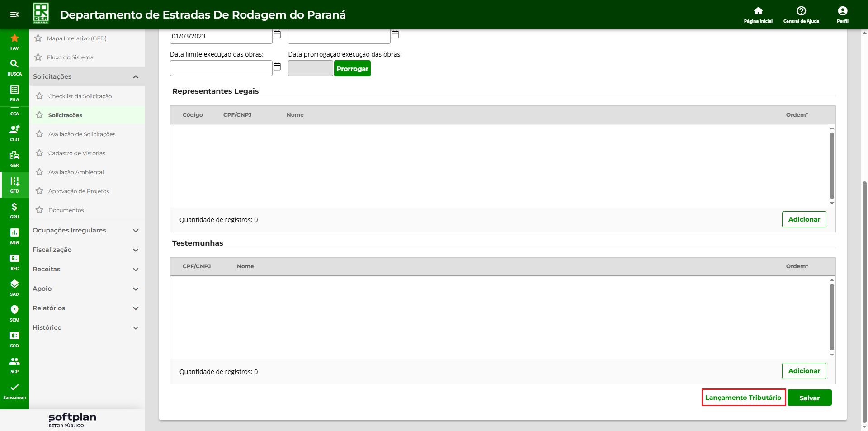Go to Página inicial home icon
868x431 pixels.
758,14
